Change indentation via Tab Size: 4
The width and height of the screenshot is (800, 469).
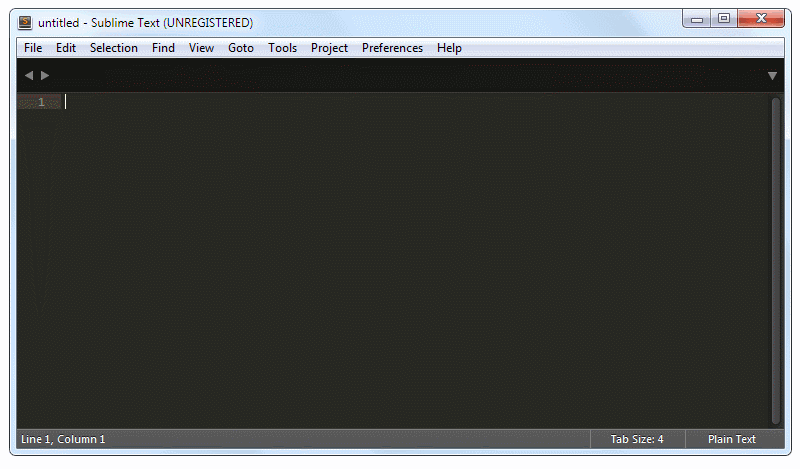tap(637, 439)
